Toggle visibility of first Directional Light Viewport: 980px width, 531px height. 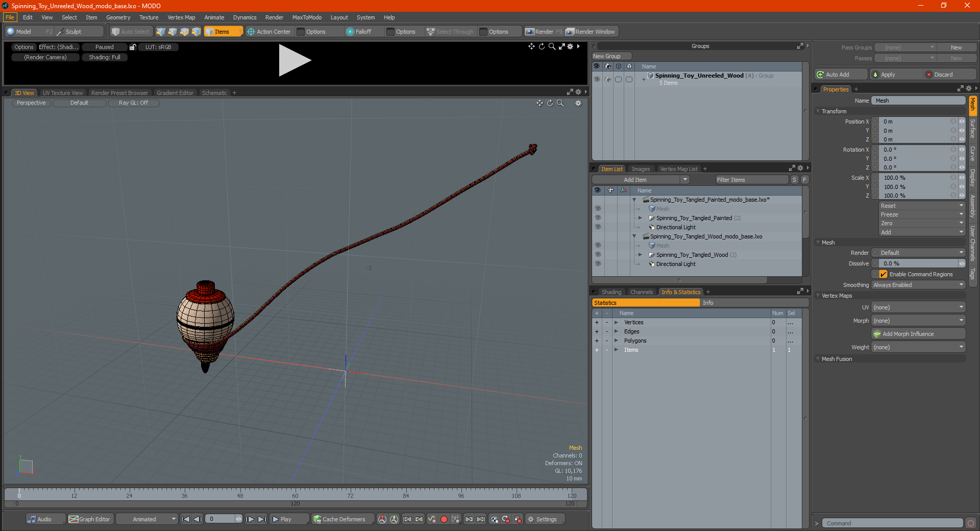point(598,227)
